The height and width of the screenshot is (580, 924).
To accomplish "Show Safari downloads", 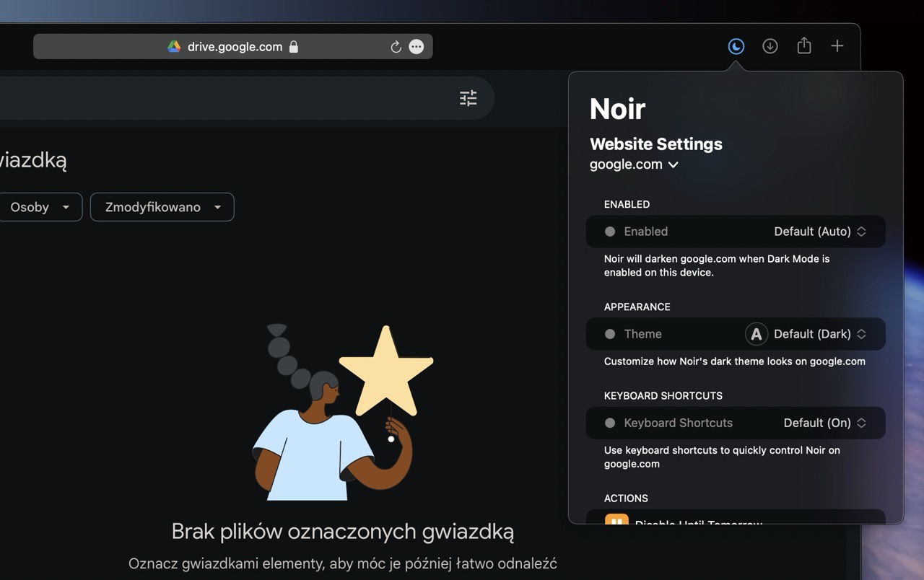I will tap(770, 46).
